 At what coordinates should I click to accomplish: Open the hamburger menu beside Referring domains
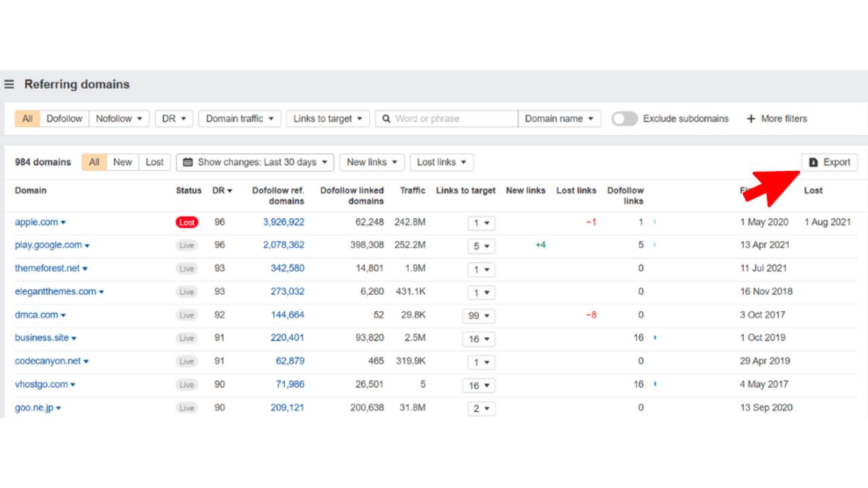pos(9,85)
